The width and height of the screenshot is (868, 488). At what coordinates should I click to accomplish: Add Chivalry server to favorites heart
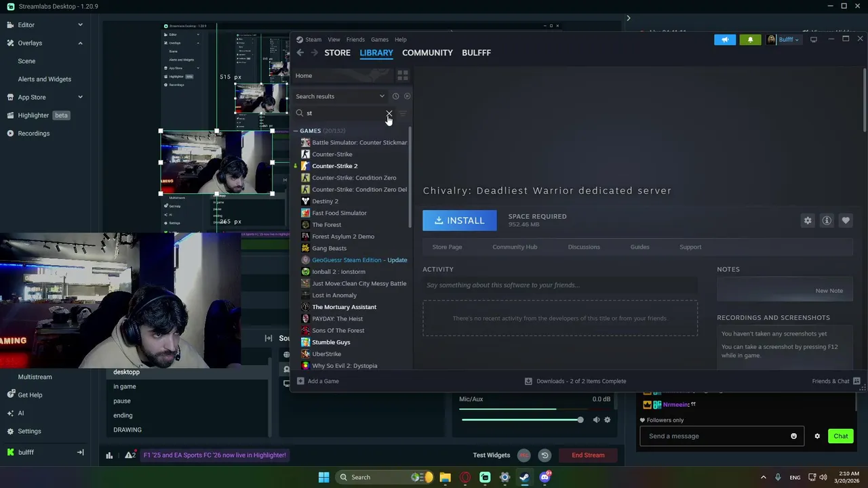pyautogui.click(x=846, y=220)
